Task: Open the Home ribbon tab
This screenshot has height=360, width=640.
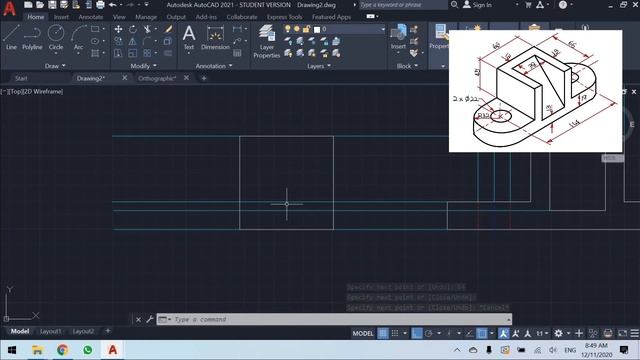Action: coord(36,17)
